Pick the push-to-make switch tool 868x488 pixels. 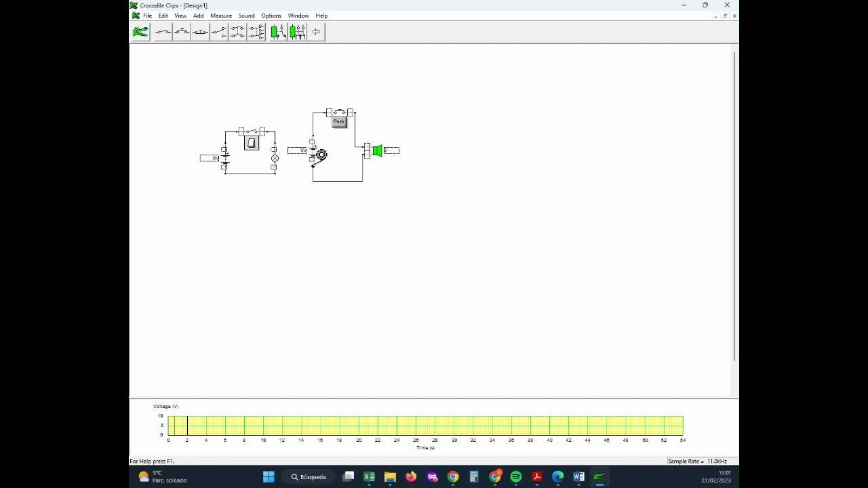tap(182, 32)
